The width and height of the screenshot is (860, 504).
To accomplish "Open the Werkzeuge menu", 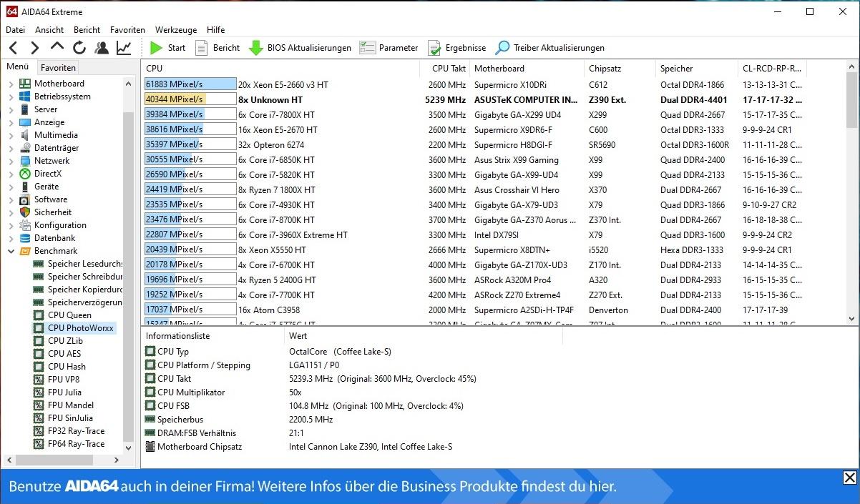I will (x=176, y=30).
